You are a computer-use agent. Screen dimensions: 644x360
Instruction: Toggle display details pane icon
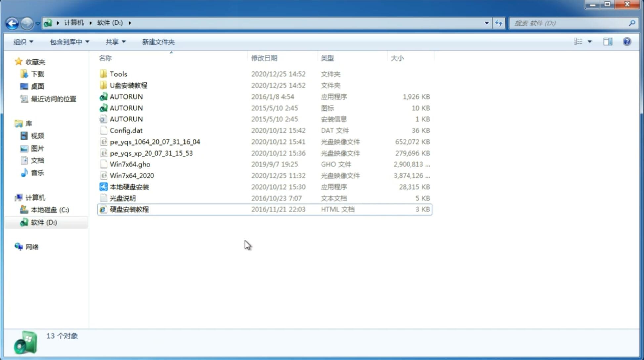(608, 41)
